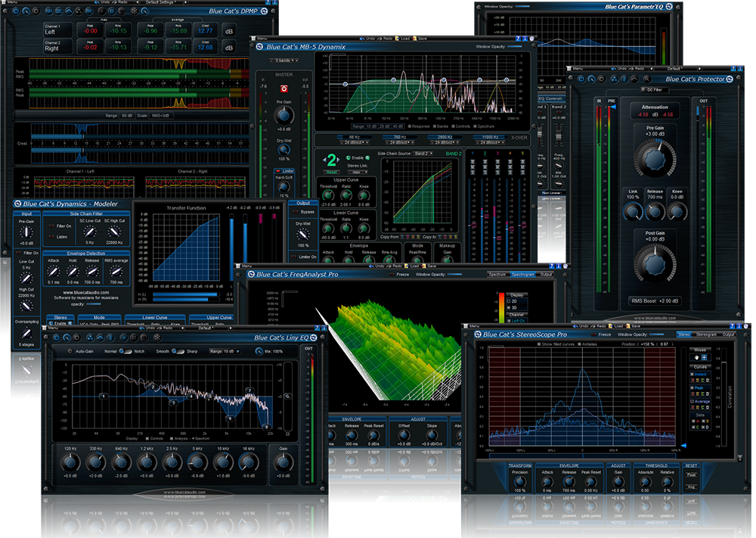
Task: Open Menu in MB-5 Dynamix window
Action: (x=260, y=39)
